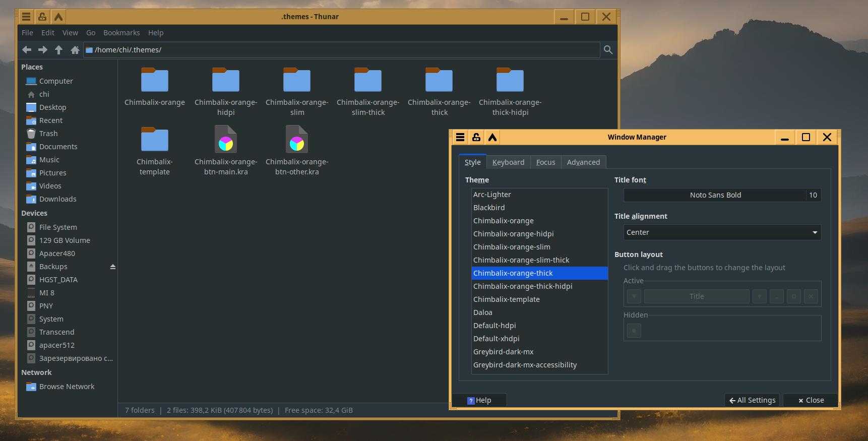Choose the Chimbalix-orange-thick-hidpi theme in list
Image resolution: width=868 pixels, height=441 pixels.
[x=539, y=286]
